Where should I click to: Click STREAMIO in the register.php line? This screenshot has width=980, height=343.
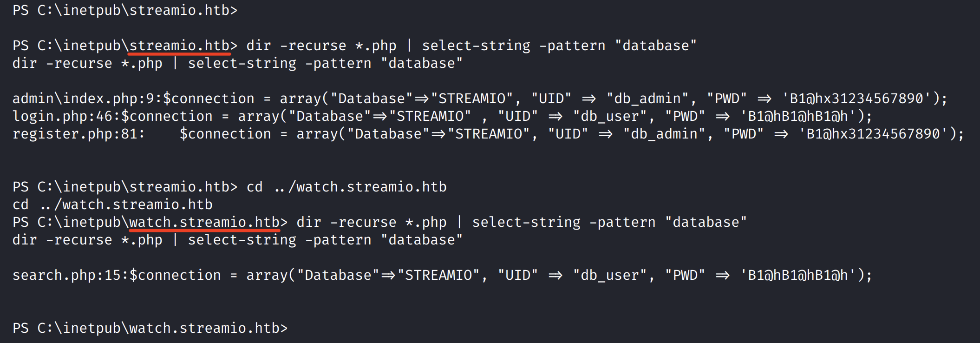click(x=488, y=134)
